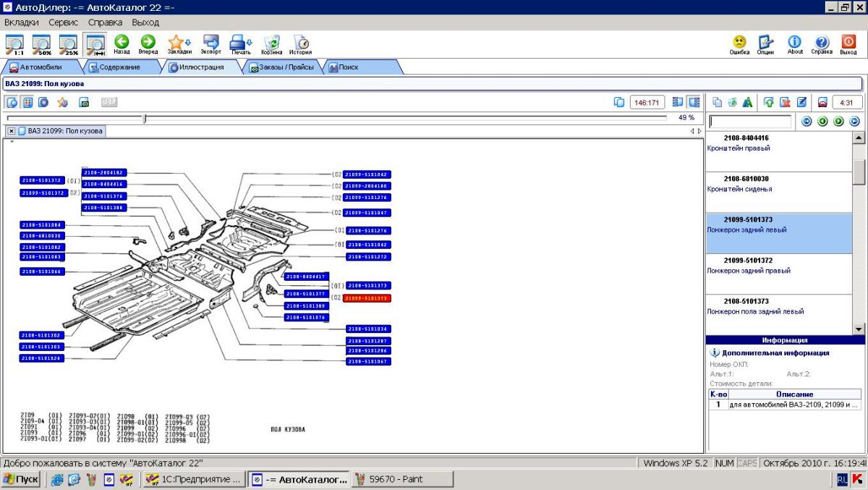
Task: Toggle the first illustration view-mode icon
Action: pos(13,102)
